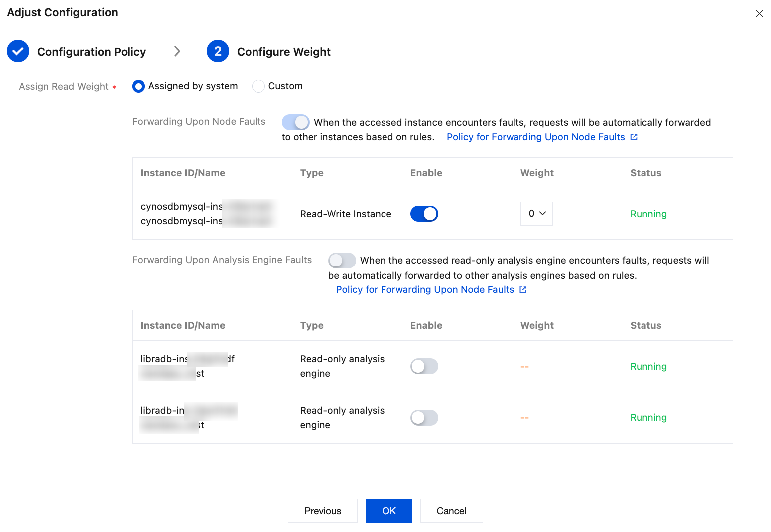Select the Configure Weight step label
Screen dimensions: 771x532
point(283,52)
